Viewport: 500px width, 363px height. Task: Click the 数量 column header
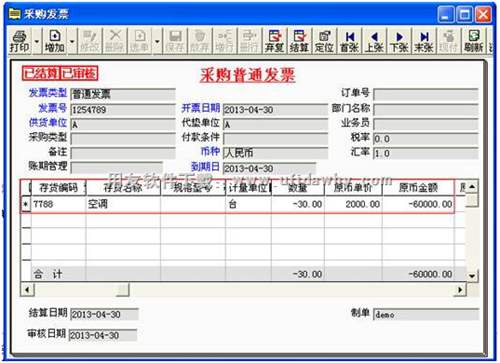pos(298,188)
